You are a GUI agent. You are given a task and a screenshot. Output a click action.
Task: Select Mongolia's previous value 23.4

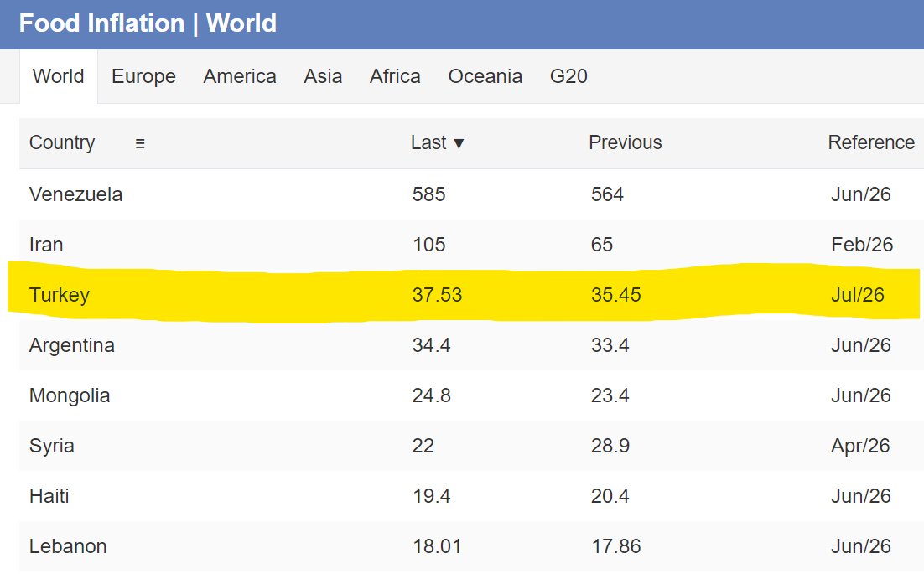(x=610, y=395)
